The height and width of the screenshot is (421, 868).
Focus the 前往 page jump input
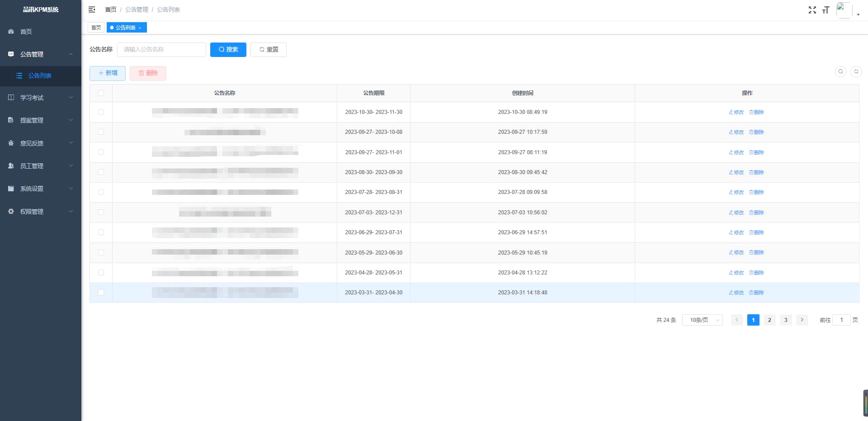pos(841,320)
